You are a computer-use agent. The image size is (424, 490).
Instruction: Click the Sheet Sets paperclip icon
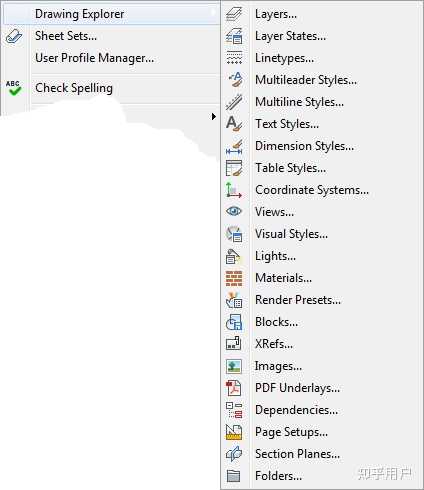pyautogui.click(x=14, y=36)
